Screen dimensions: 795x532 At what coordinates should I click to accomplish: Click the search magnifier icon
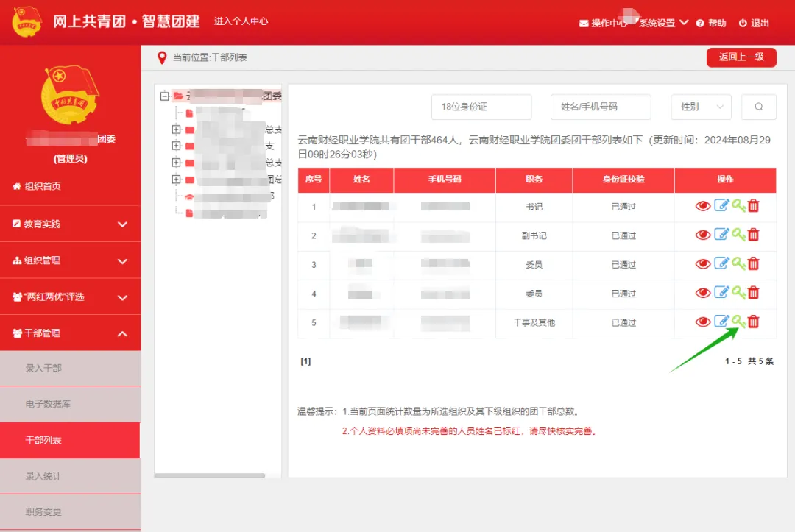click(x=758, y=107)
